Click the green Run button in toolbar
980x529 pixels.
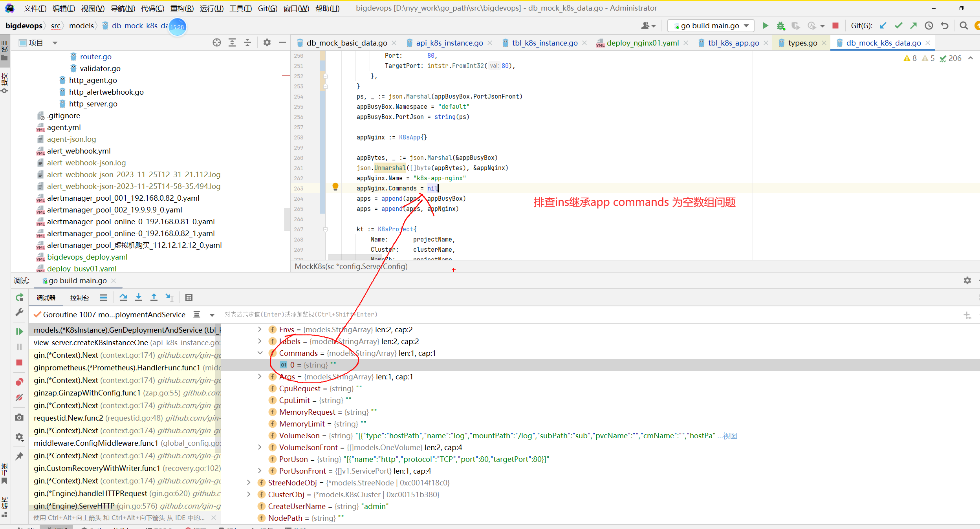point(765,26)
